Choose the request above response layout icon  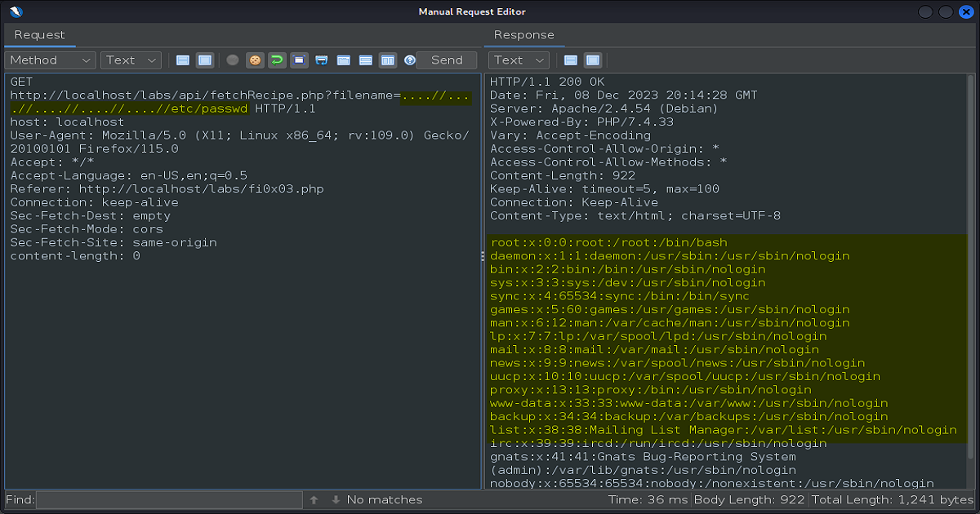(x=366, y=60)
